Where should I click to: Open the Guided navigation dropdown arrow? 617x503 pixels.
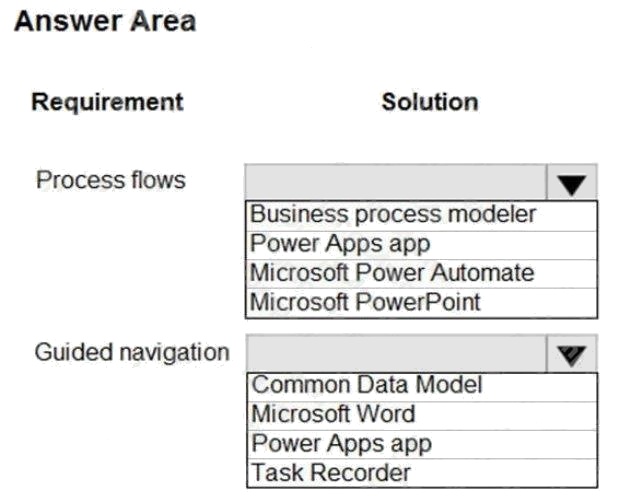[x=572, y=353]
